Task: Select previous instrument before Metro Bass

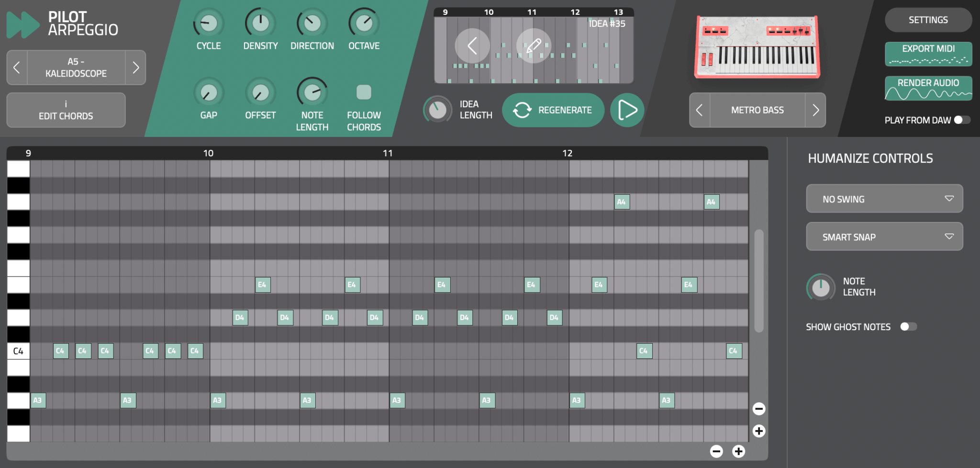Action: tap(700, 110)
